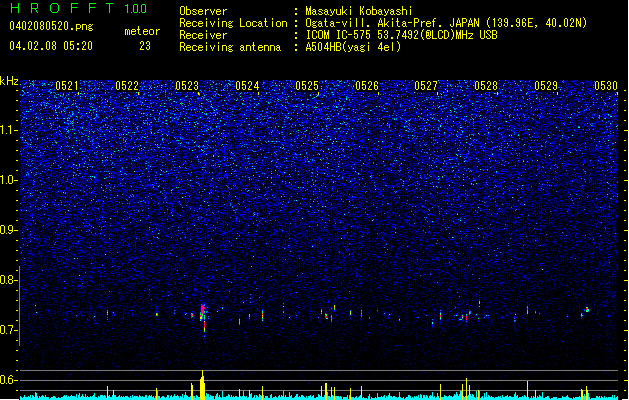Click the 0524 time marker
629x400 pixels.
tap(247, 86)
